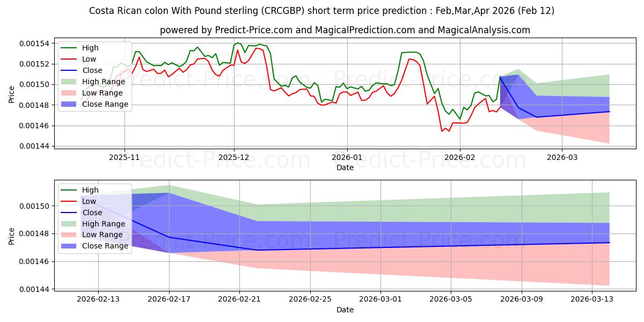Click the 'Date' axis label under top chart
The image size is (644, 322).
click(x=345, y=167)
